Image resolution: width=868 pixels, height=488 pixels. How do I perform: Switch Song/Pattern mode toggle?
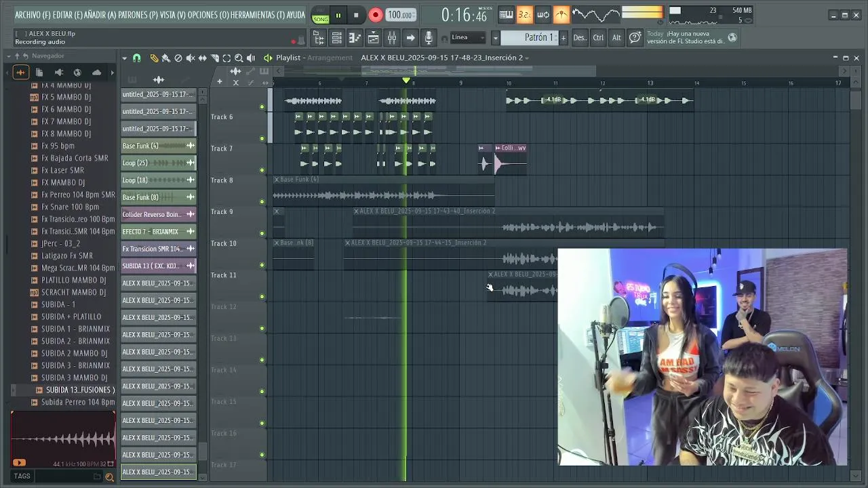[x=321, y=14]
